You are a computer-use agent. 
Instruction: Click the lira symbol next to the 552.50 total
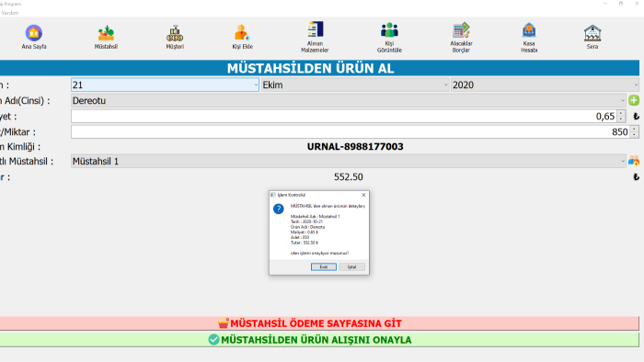pos(636,177)
